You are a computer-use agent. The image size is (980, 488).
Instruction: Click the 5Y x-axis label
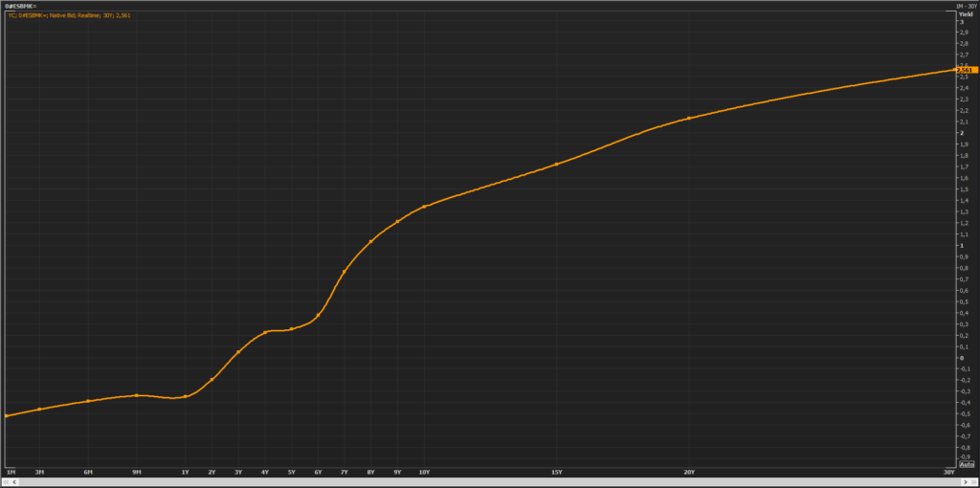[291, 472]
